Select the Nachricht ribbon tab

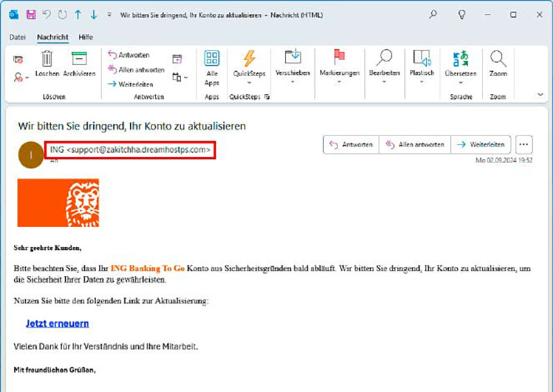pos(53,37)
